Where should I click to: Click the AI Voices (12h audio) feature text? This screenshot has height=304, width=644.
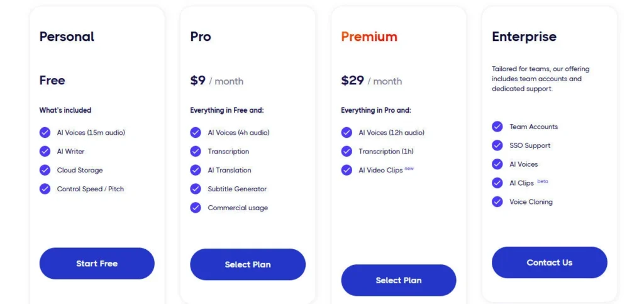(391, 133)
